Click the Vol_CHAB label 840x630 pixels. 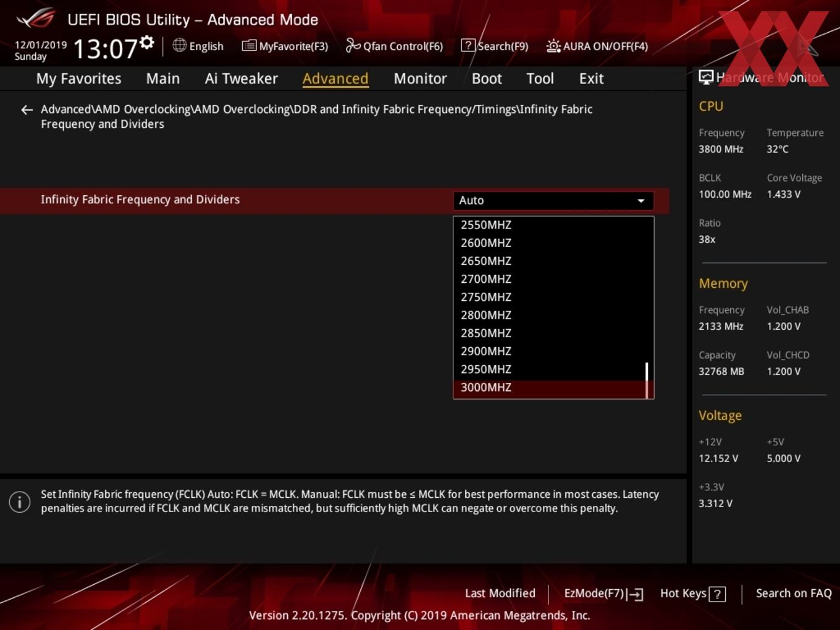pyautogui.click(x=787, y=310)
